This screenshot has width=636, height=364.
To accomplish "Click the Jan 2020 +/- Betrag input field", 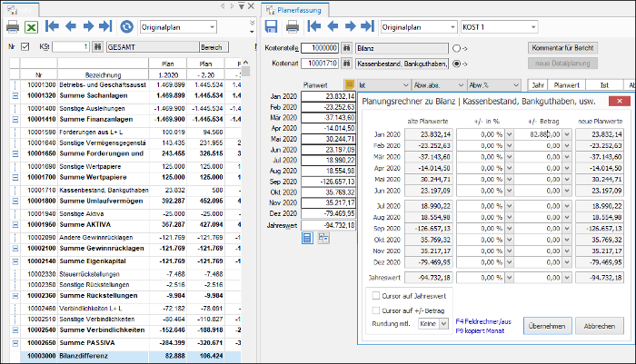I will click(x=538, y=134).
